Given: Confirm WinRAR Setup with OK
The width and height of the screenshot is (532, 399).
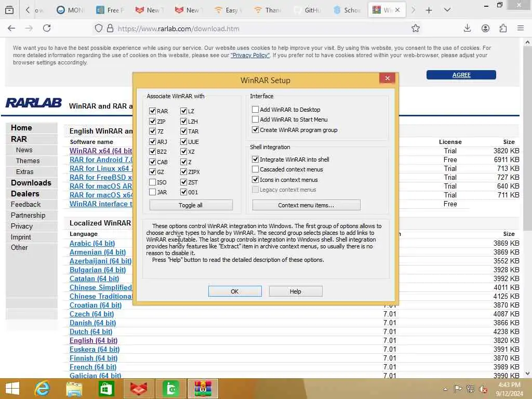Looking at the screenshot, I should tap(235, 291).
